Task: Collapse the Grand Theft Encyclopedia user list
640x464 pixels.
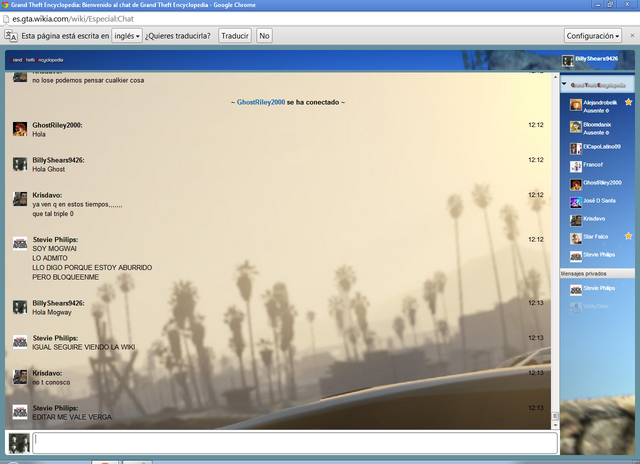Action: coord(564,84)
